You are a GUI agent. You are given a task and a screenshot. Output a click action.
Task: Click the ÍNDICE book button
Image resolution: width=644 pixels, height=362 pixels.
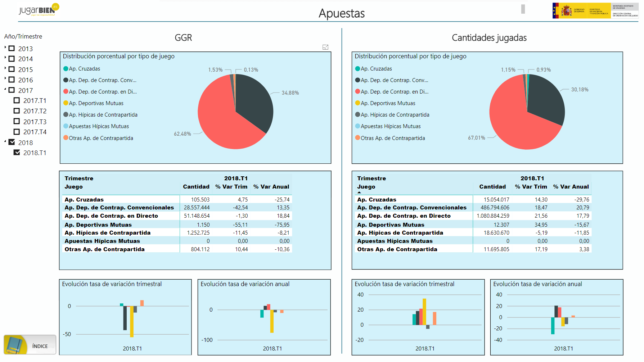point(30,345)
